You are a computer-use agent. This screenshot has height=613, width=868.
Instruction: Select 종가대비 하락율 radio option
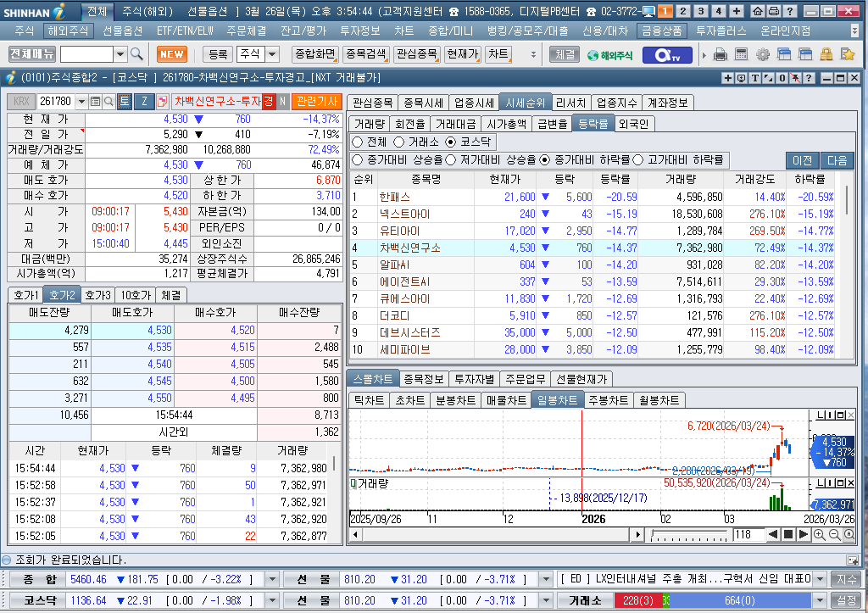(545, 160)
